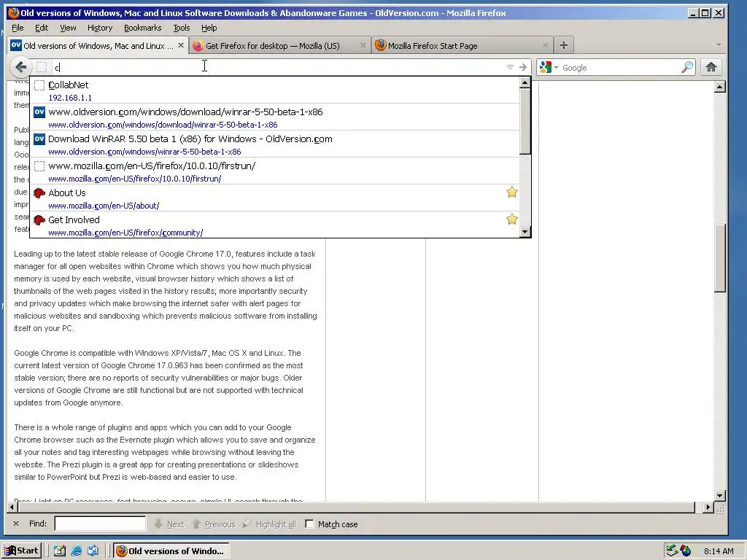Image resolution: width=747 pixels, height=560 pixels.
Task: Click the back arrow navigation button
Action: coord(20,67)
